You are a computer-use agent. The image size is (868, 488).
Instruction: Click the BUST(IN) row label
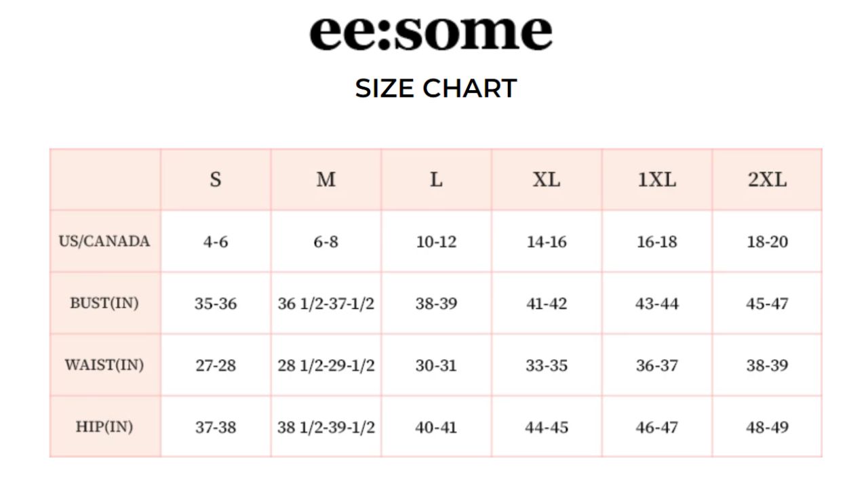point(104,303)
